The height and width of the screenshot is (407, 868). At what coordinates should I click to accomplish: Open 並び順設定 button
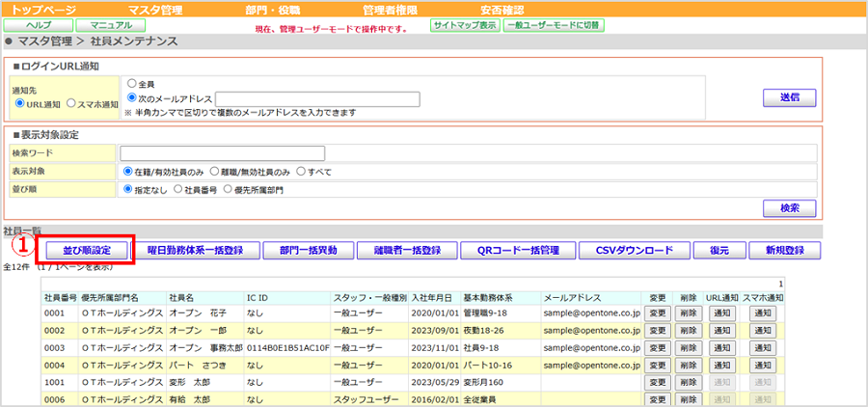(87, 251)
